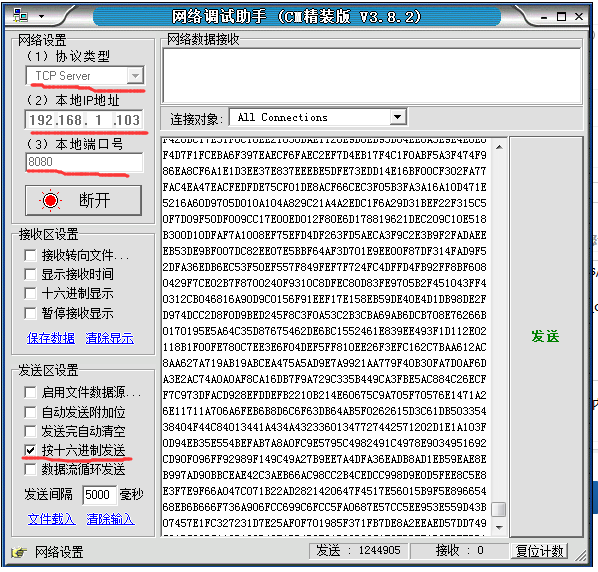Click the hand icon beside 网络设置 in status bar
Screen dimensions: 598x572
19,552
